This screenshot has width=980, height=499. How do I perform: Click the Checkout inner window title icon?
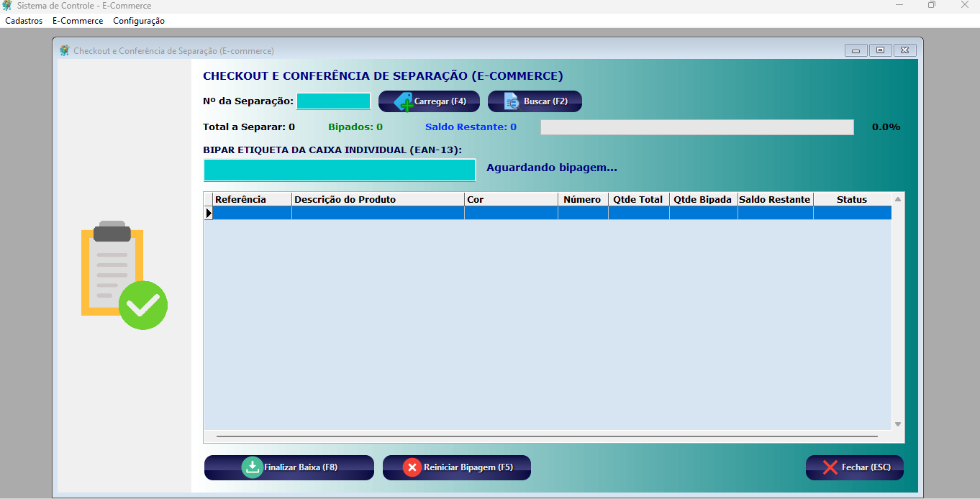65,50
